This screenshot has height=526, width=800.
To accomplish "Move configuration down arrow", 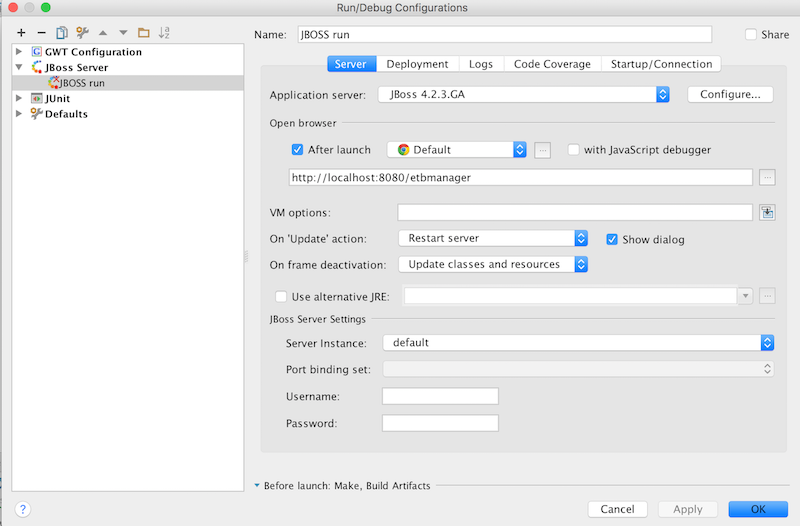I will [123, 33].
